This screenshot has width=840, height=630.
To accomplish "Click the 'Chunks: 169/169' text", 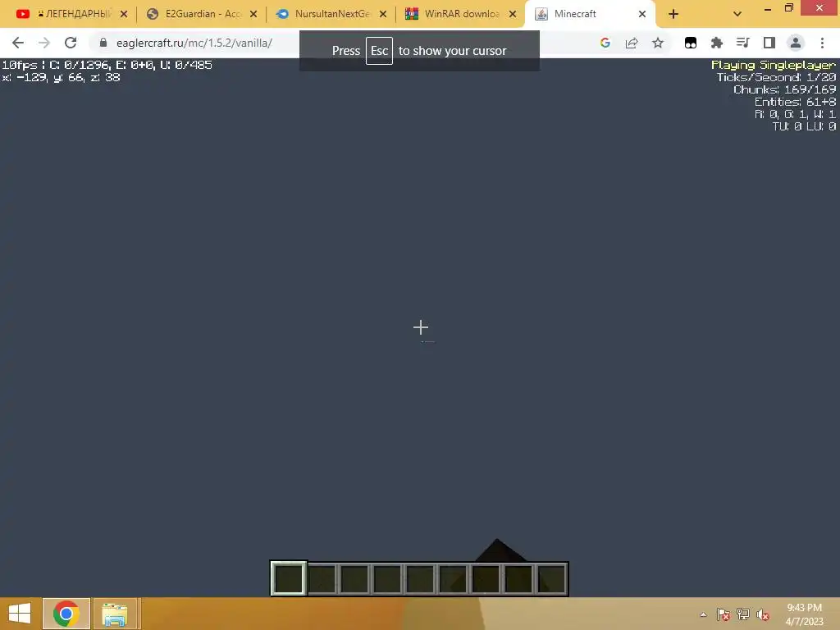I will pos(785,89).
